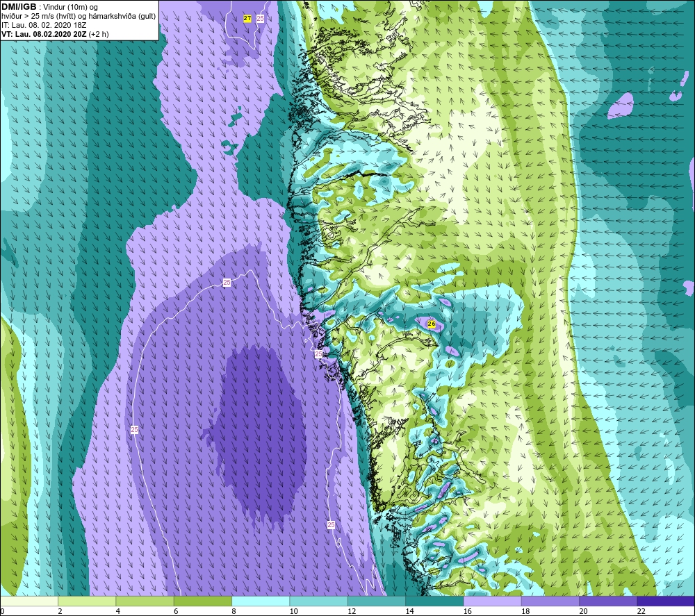Image resolution: width=695 pixels, height=616 pixels.
Task: Select the 2–4 m/s light green swatch
Action: point(87,601)
